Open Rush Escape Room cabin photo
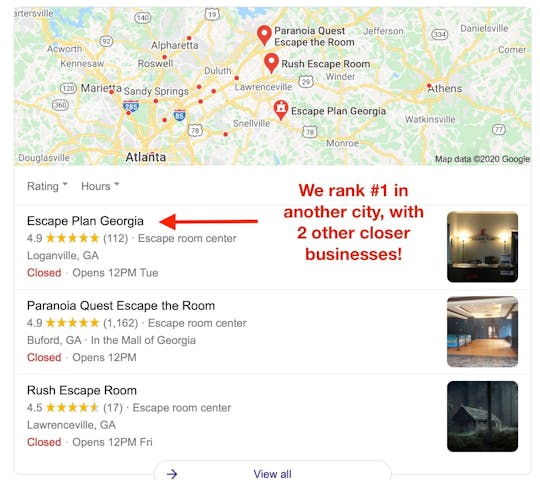The image size is (540, 480). click(x=482, y=416)
